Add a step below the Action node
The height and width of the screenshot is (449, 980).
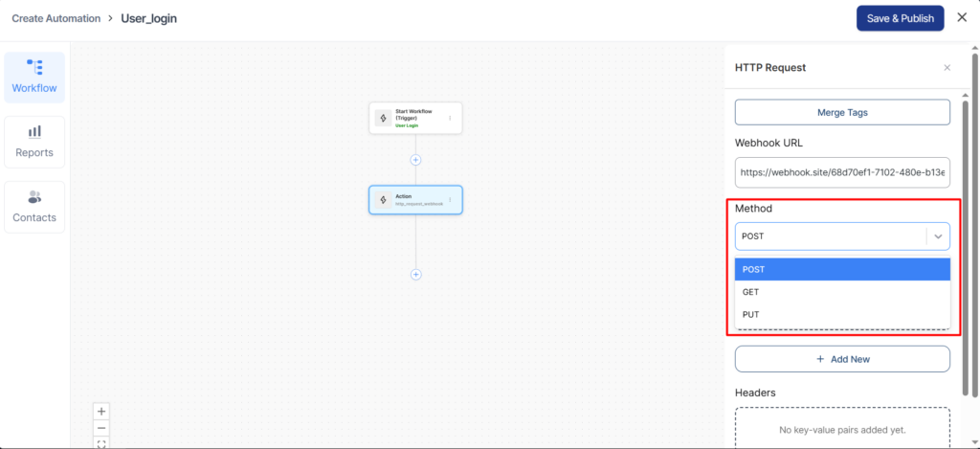tap(415, 274)
